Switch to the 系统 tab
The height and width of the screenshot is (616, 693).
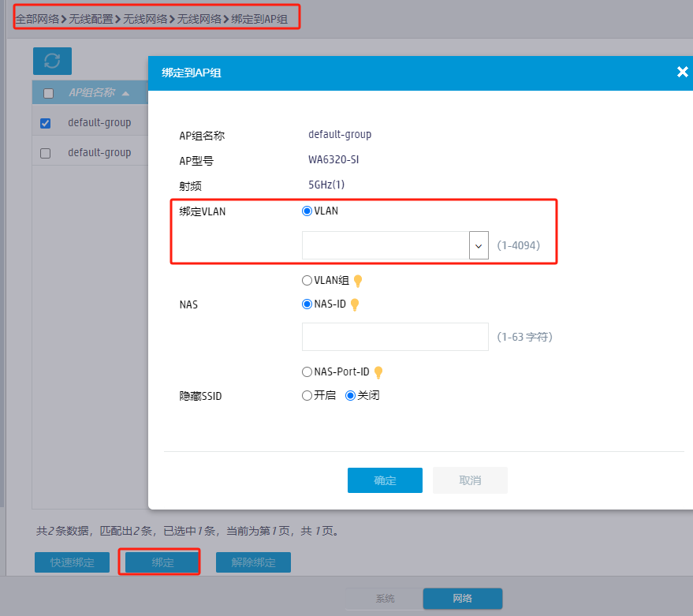tap(385, 599)
